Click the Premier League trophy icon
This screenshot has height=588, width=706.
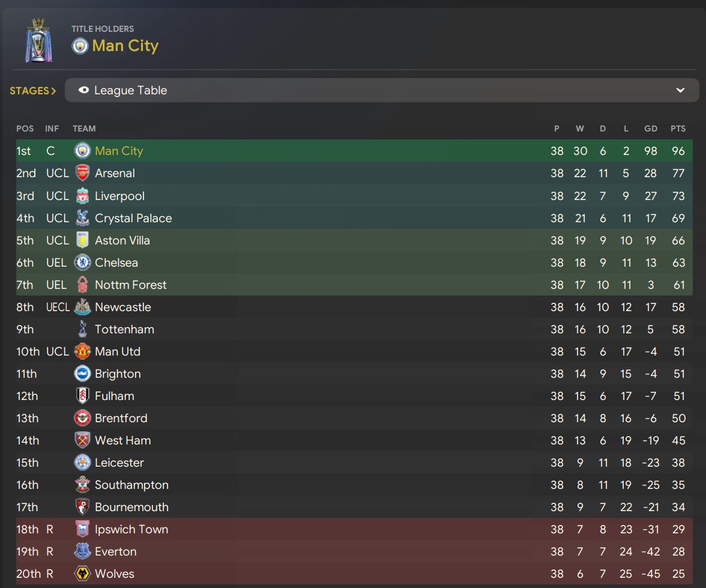coord(38,41)
